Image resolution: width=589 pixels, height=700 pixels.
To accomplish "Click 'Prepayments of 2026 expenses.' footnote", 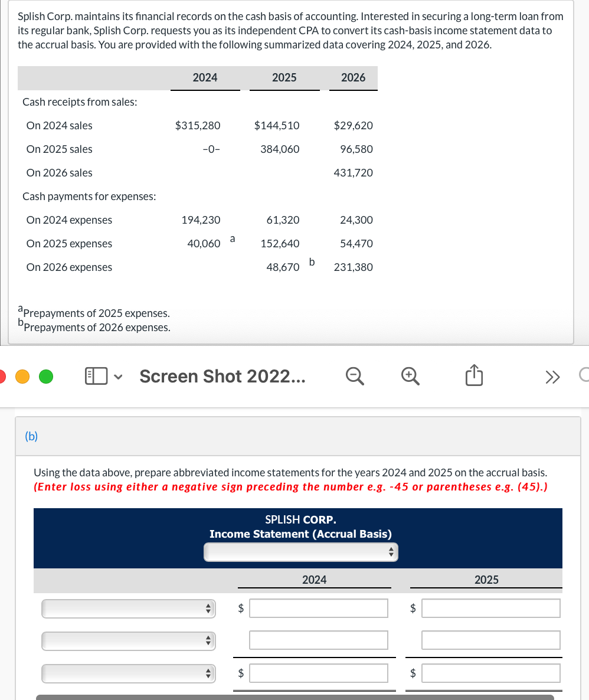I will [x=97, y=328].
